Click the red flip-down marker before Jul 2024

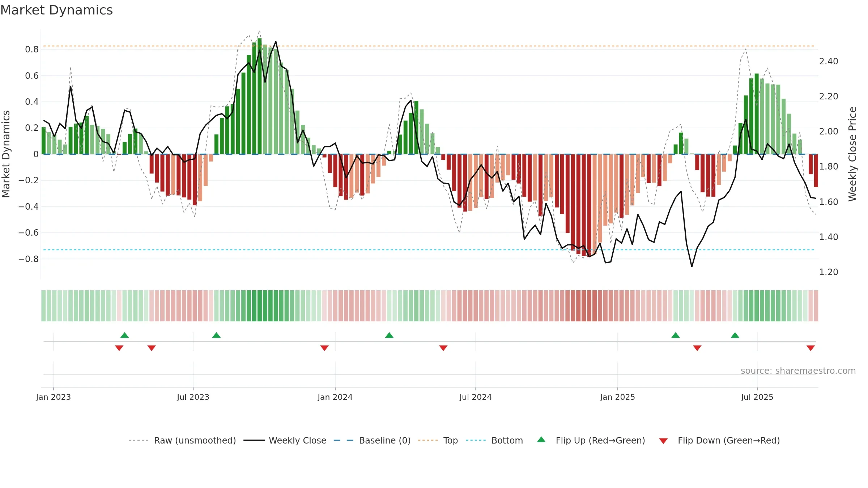[443, 348]
